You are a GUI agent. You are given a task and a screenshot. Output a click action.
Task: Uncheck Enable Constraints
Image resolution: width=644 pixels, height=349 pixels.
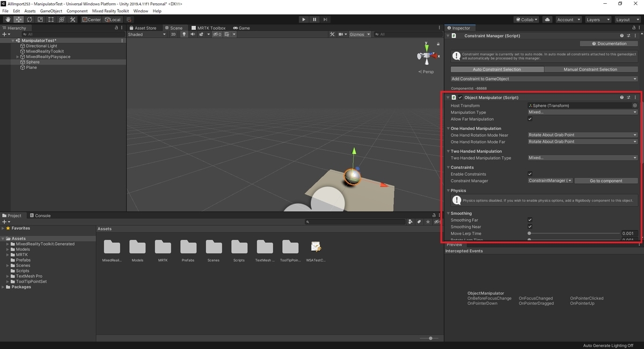530,174
